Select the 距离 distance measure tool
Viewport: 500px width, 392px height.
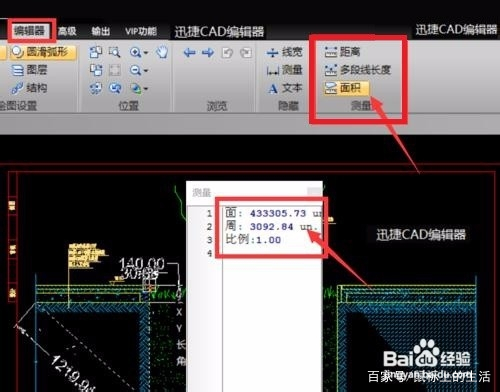coord(342,52)
